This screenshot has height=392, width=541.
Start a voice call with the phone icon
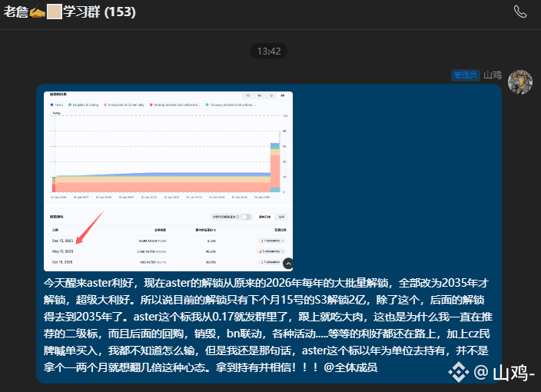pos(520,12)
